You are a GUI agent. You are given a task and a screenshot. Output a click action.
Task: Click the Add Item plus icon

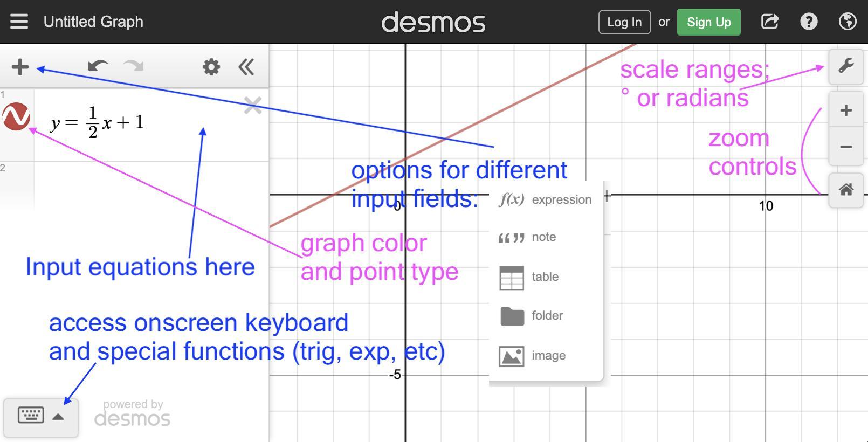coord(20,67)
